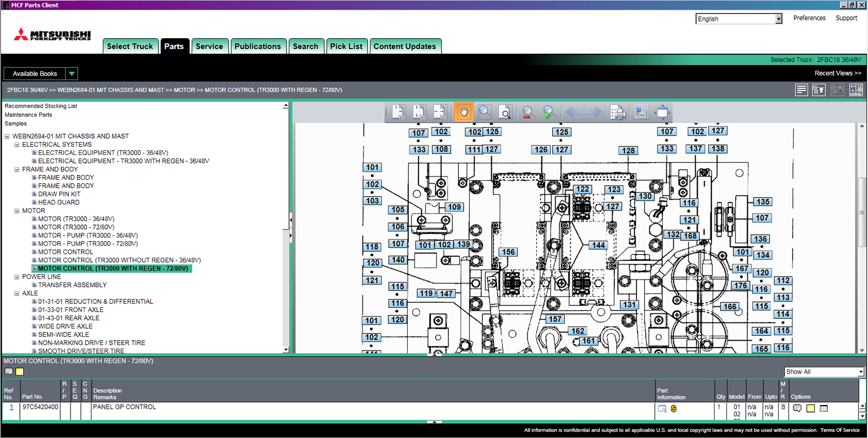Open the part info supersession 'S' icon

tap(674, 409)
